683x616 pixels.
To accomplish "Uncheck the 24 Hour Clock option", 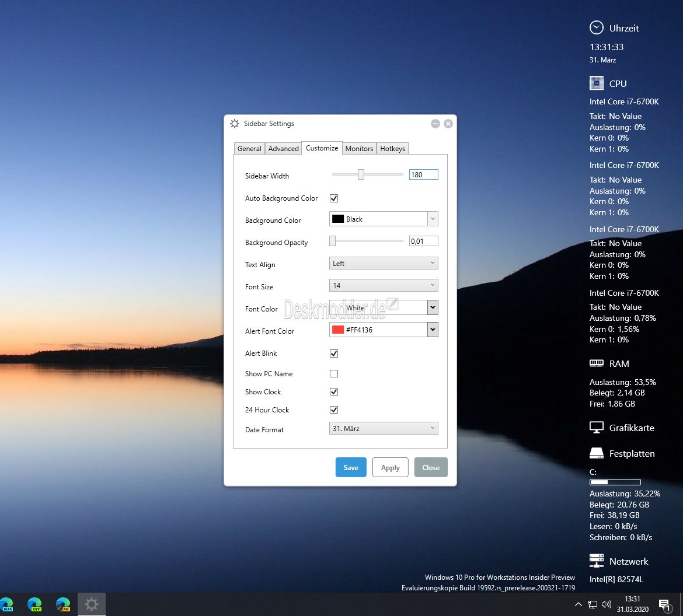I will point(334,409).
